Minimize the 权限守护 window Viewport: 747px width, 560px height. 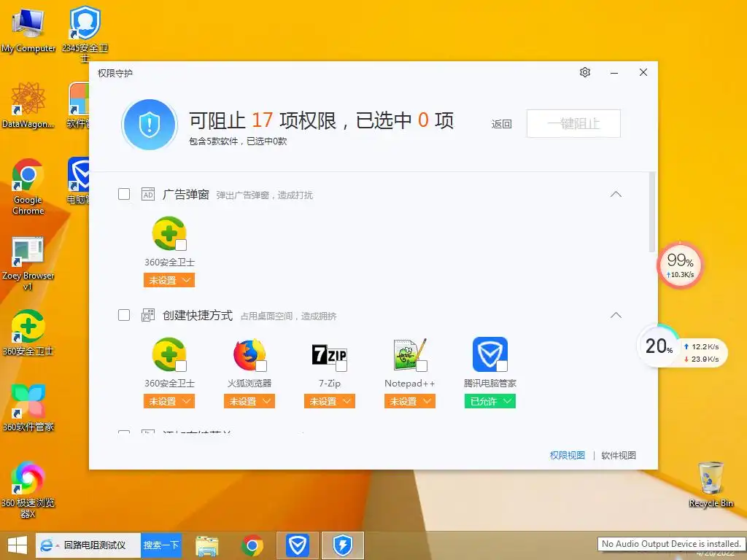click(614, 73)
